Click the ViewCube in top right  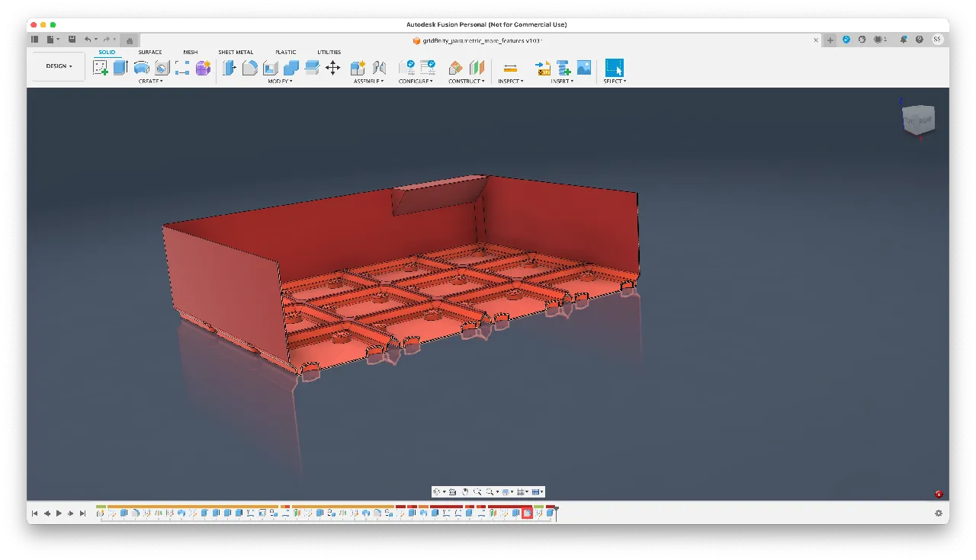(x=918, y=120)
